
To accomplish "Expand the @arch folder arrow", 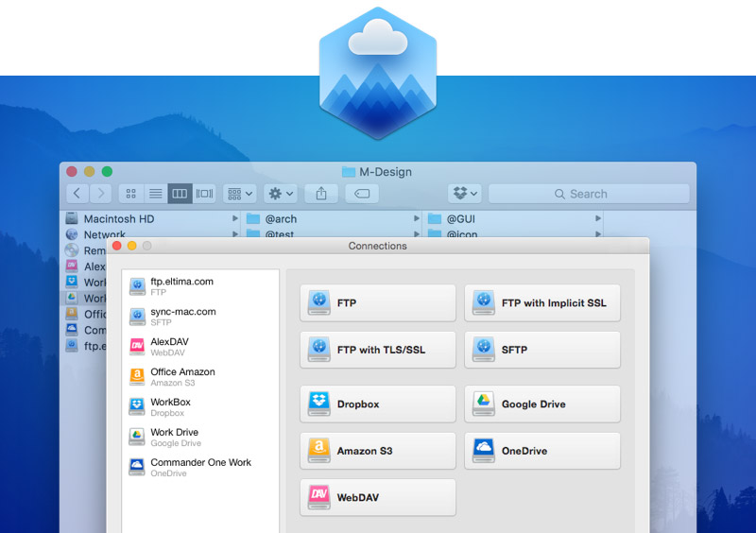I will coord(416,218).
